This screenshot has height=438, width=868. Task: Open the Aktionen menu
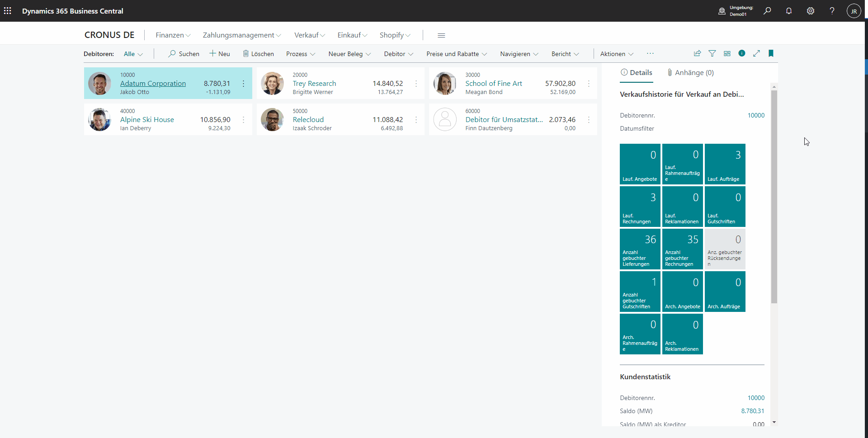click(x=617, y=54)
